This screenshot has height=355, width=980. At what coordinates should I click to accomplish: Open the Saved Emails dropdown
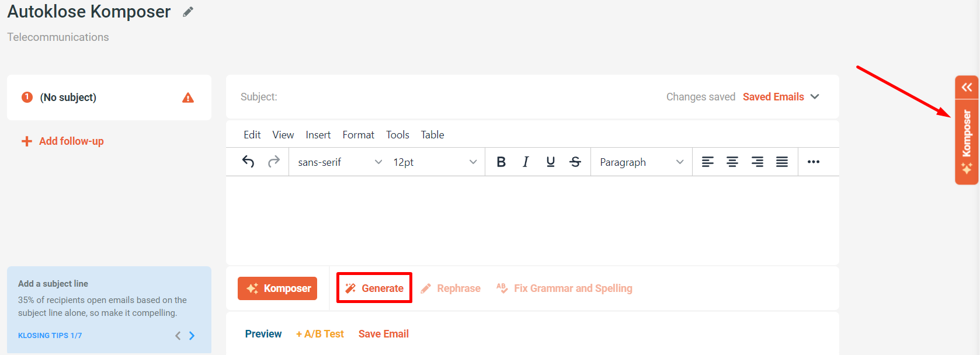click(781, 97)
